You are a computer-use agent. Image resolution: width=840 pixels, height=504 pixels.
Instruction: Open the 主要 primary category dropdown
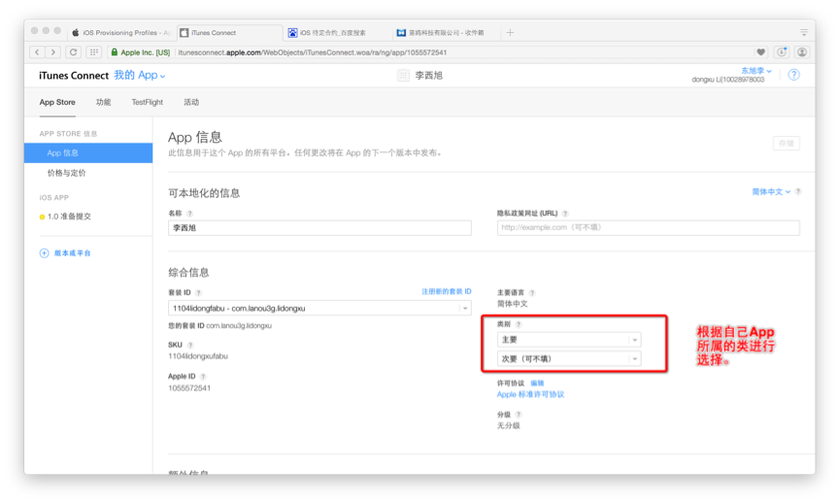[569, 340]
